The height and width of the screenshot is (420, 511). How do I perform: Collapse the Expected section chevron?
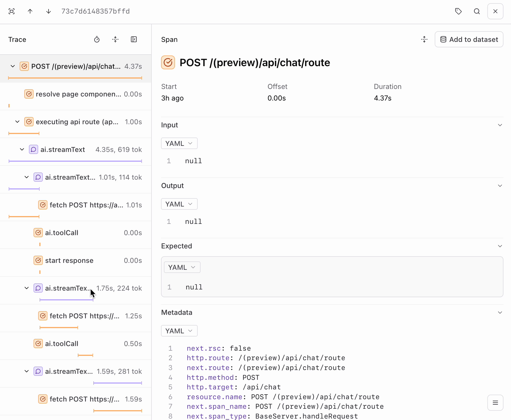500,246
